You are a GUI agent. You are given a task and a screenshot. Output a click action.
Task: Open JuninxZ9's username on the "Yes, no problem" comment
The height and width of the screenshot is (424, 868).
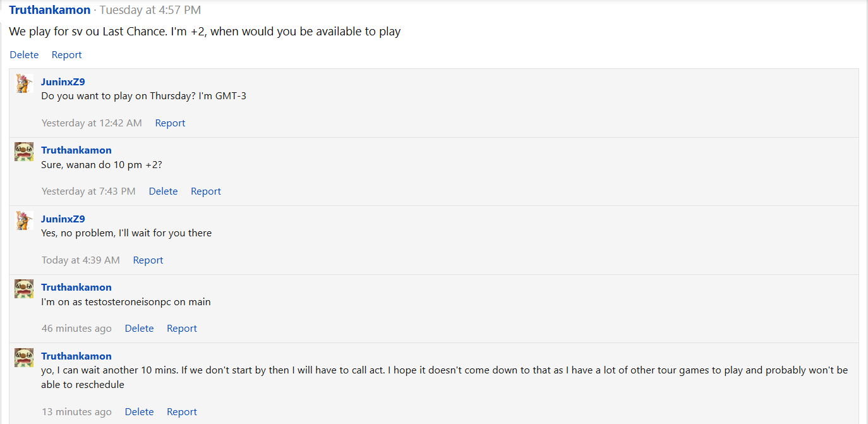[63, 219]
